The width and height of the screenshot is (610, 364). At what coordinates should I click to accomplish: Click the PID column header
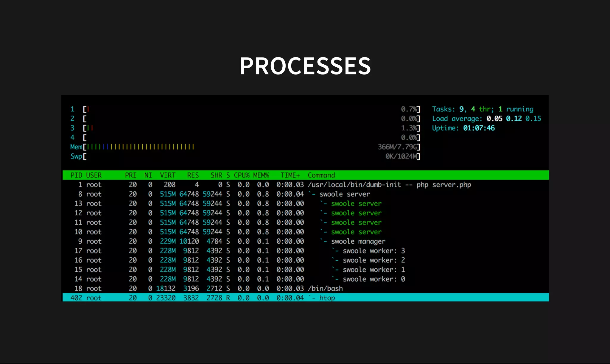click(76, 175)
